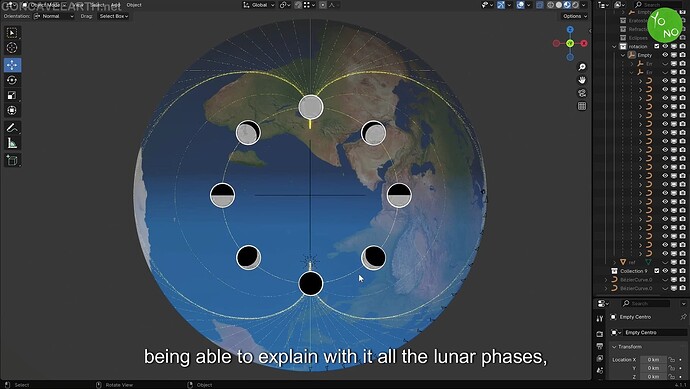
Task: Select the Annotate pencil tool
Action: tap(12, 128)
